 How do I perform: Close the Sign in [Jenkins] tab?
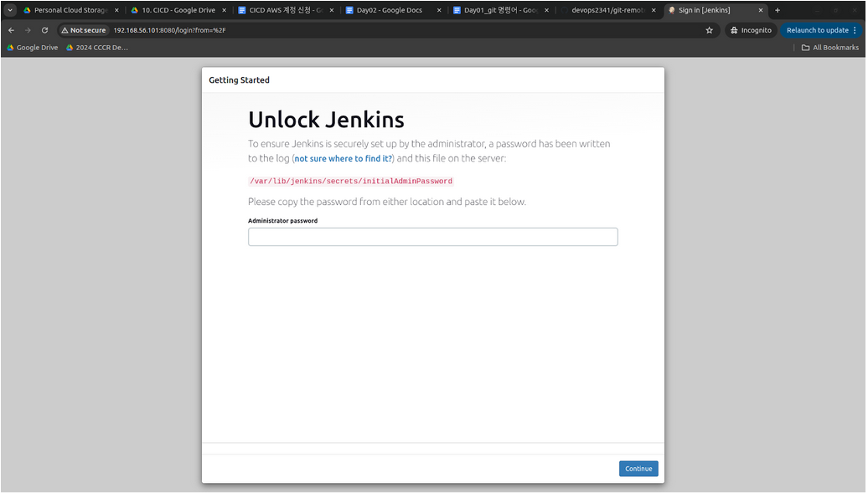(761, 10)
